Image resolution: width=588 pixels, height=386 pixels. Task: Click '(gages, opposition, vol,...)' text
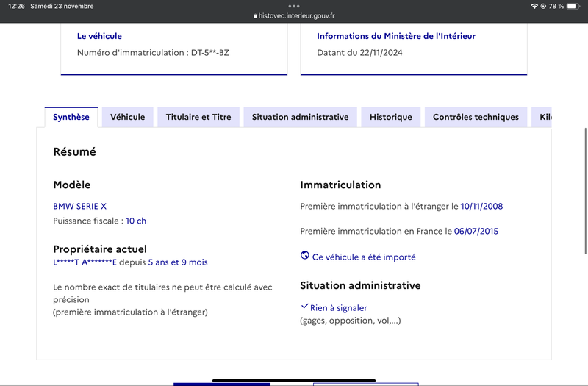(x=351, y=321)
